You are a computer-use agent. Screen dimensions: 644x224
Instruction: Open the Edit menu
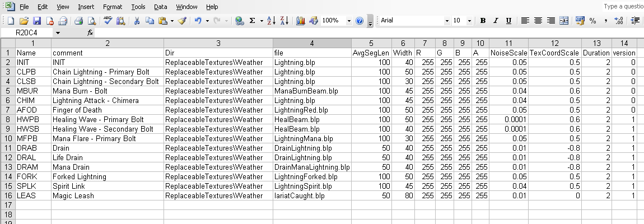43,7
